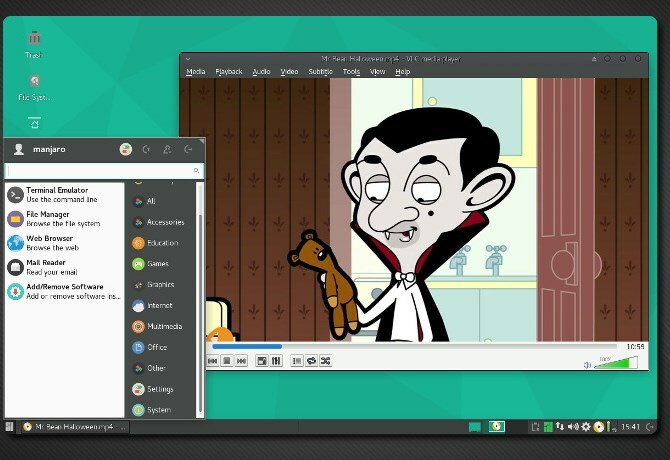Click log out icon in menu header
Image resolution: width=670 pixels, height=460 pixels.
(x=188, y=149)
